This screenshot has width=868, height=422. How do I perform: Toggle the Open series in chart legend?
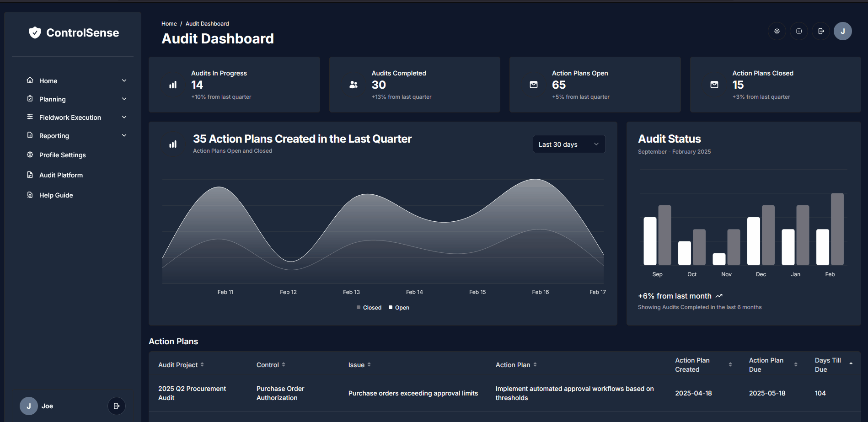point(399,308)
